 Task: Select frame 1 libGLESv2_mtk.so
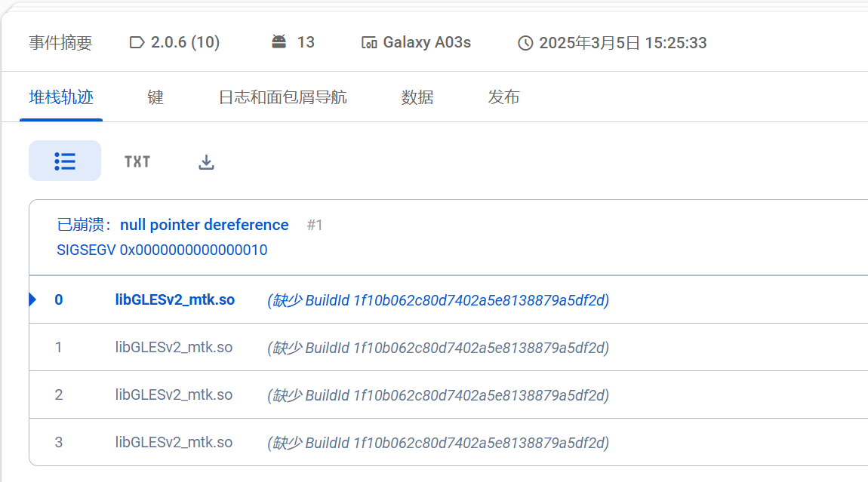174,347
